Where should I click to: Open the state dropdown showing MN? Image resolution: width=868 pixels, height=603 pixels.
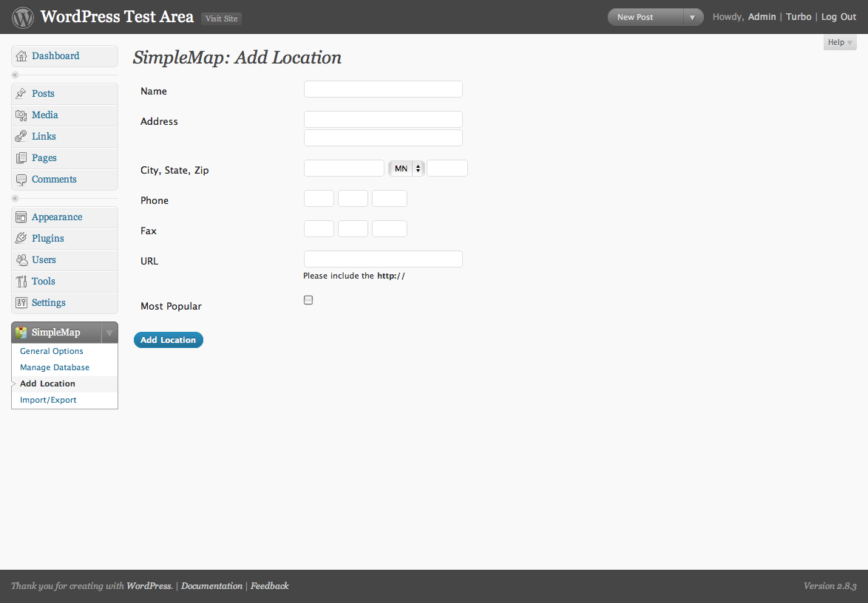point(407,168)
